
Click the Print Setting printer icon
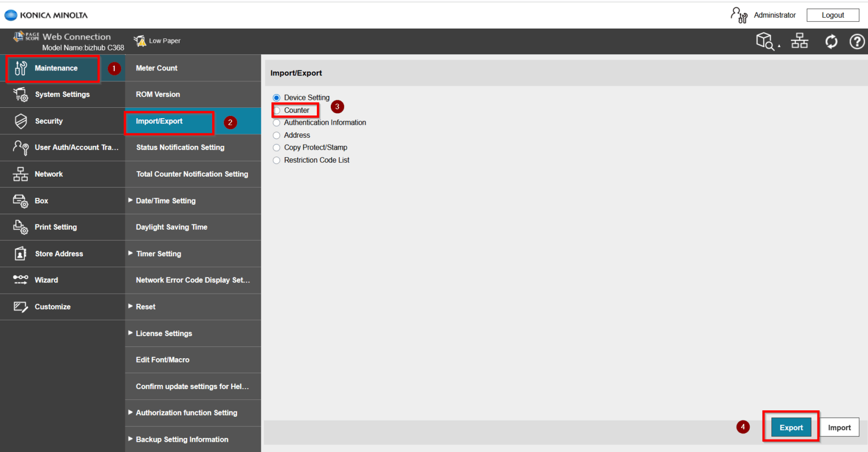(21, 227)
